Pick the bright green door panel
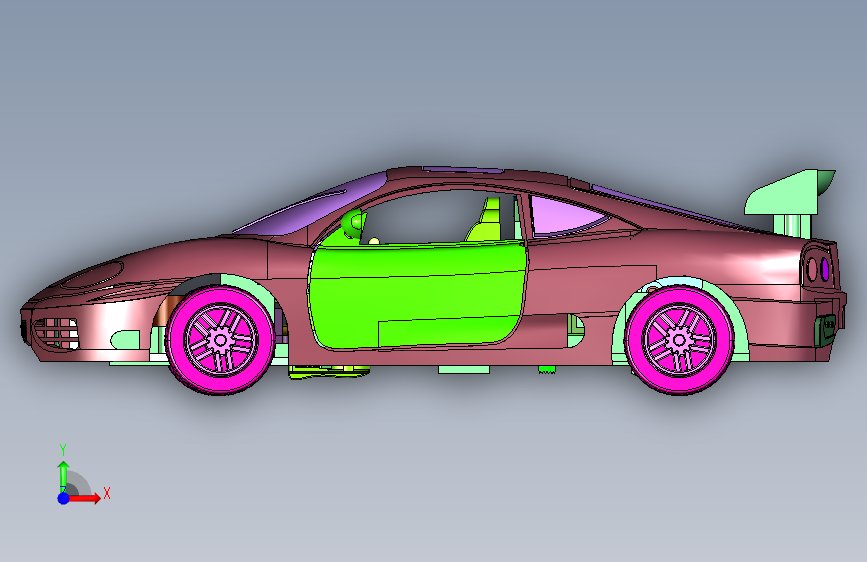Screen dimensions: 867x562 pos(416,296)
